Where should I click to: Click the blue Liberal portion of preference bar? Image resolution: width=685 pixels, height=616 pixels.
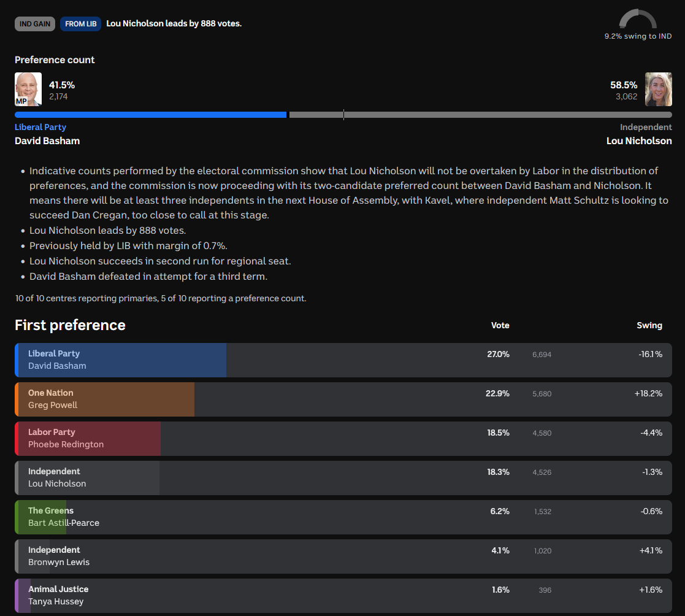(151, 115)
